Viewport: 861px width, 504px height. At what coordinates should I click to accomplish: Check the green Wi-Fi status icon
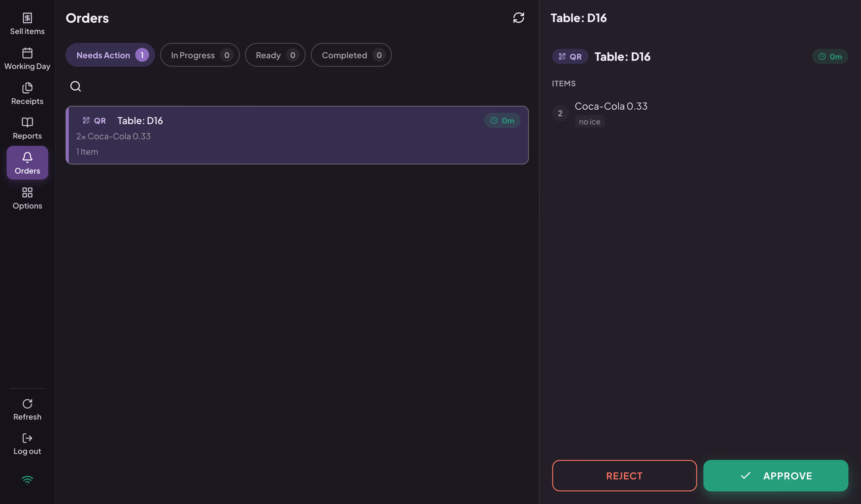tap(27, 480)
